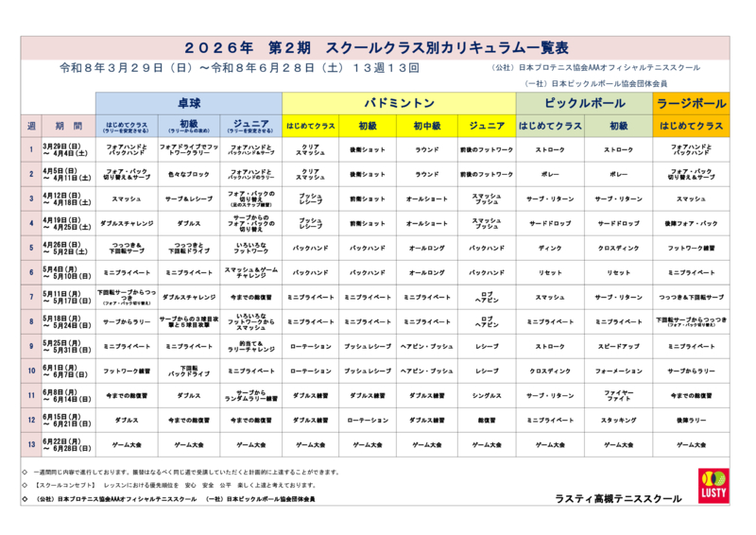Click the week 1 ラウンド cell
The image size is (756, 535).
click(x=427, y=149)
